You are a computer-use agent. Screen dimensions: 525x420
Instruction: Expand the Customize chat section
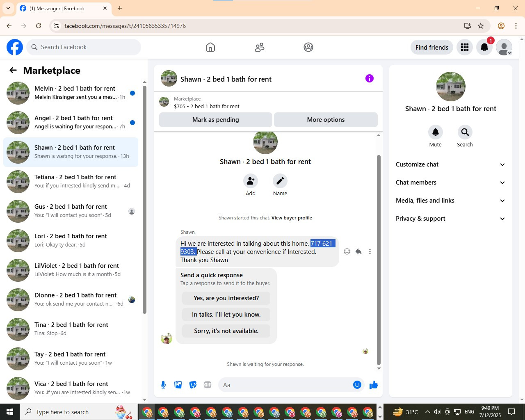tap(450, 164)
